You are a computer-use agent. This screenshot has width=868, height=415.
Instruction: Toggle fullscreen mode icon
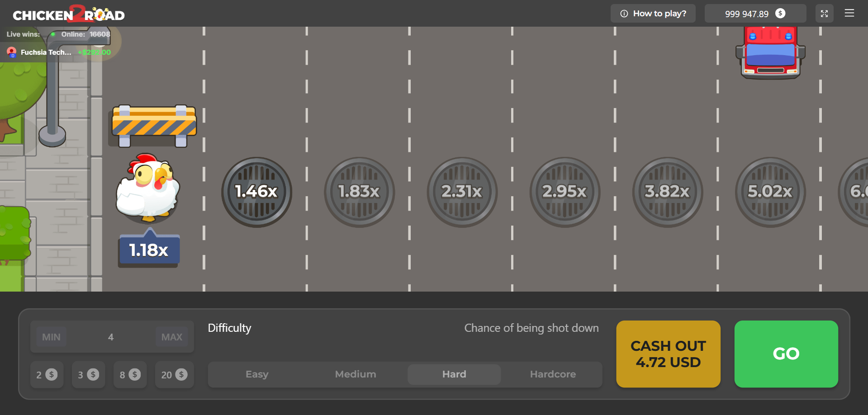[x=824, y=14]
